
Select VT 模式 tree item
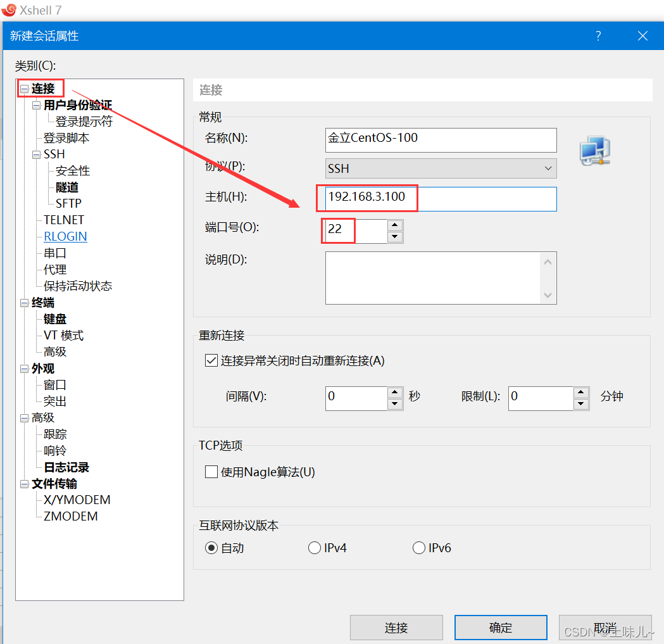[x=64, y=336]
